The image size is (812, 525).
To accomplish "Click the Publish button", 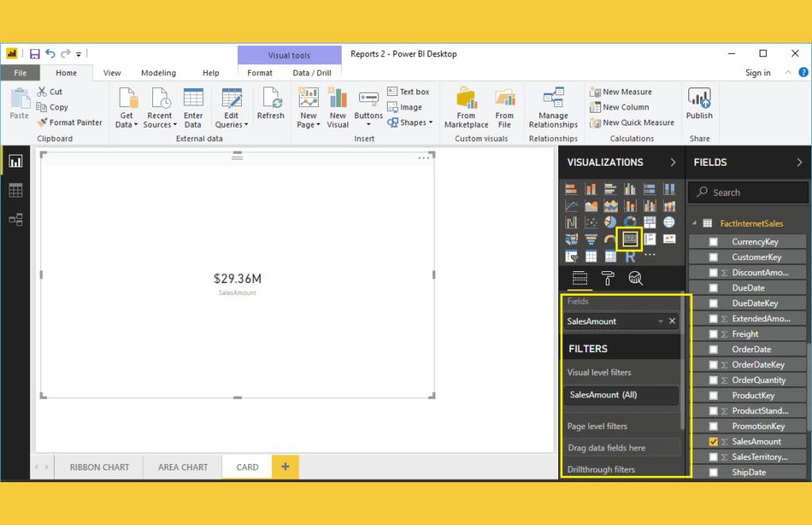I will [x=699, y=104].
